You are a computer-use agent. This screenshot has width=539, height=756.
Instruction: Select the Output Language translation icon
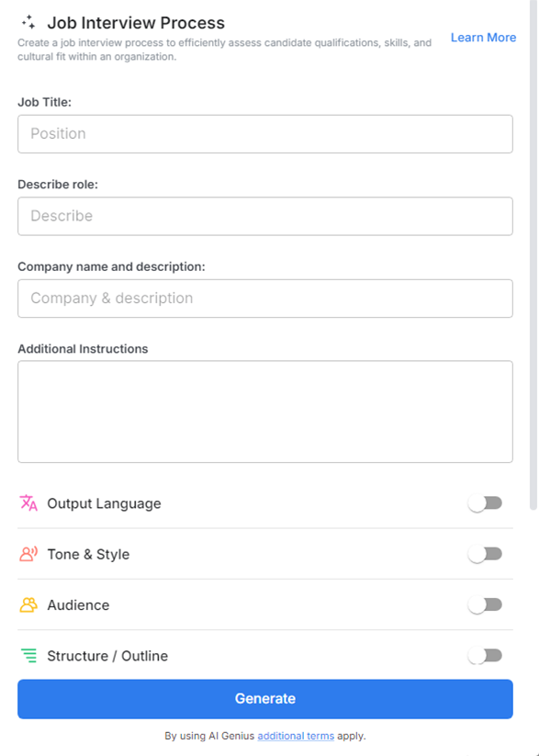(x=27, y=502)
